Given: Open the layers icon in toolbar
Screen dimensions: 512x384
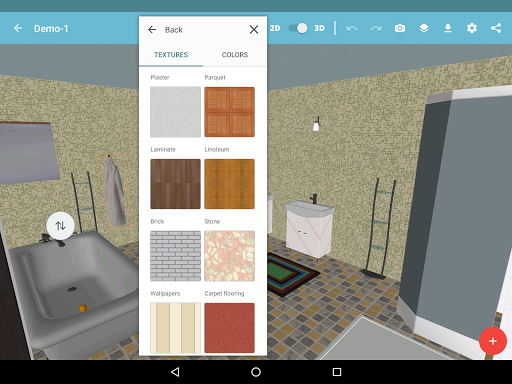Looking at the screenshot, I should [424, 28].
